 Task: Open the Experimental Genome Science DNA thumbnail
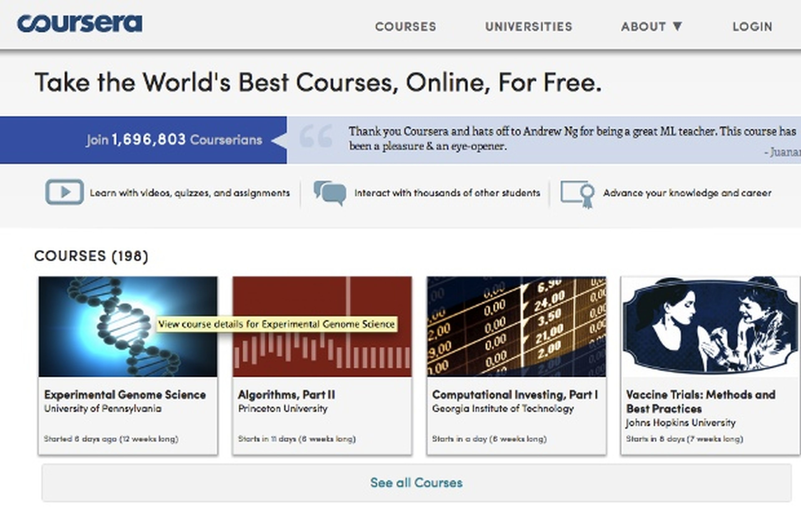[128, 326]
